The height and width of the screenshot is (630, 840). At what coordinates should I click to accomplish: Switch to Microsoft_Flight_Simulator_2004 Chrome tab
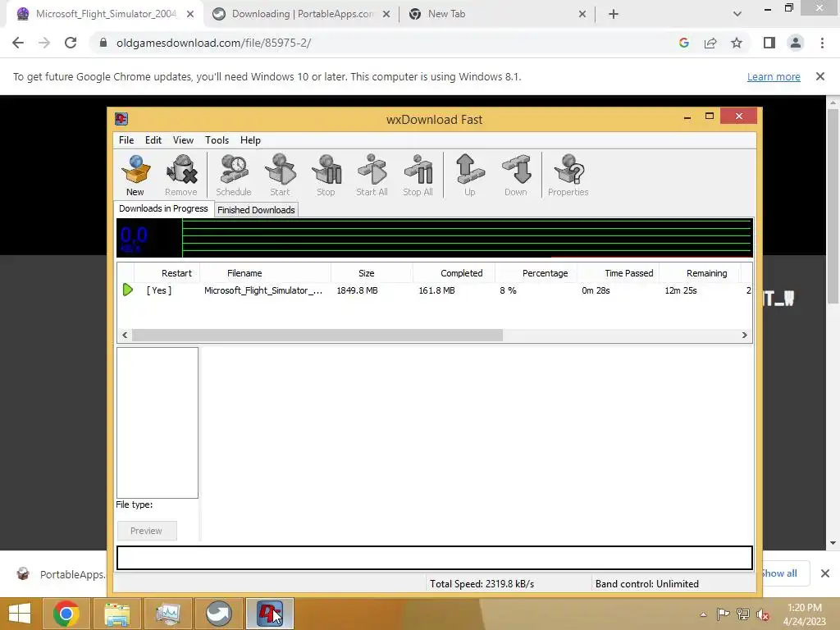(x=105, y=14)
